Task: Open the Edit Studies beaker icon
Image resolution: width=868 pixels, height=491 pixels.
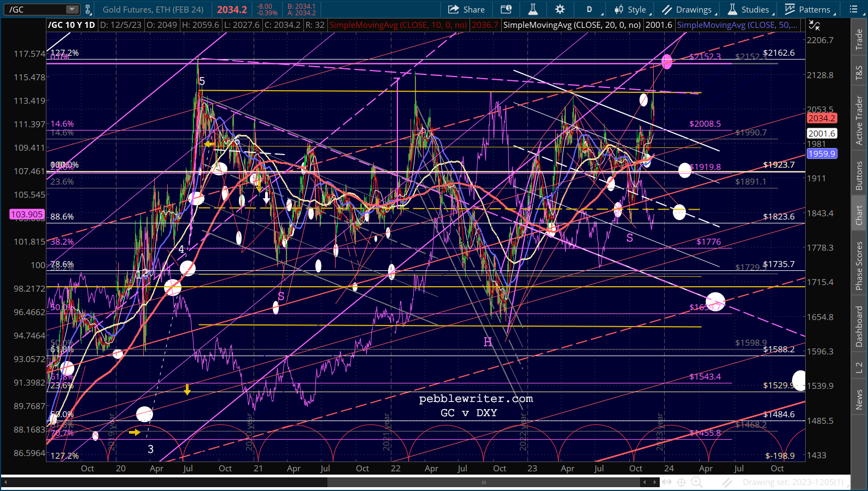Action: 533,9
